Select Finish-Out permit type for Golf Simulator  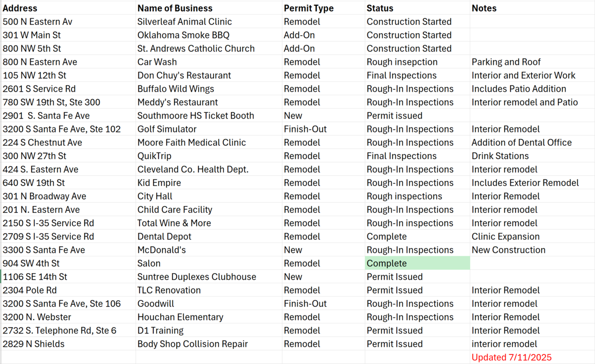point(323,129)
